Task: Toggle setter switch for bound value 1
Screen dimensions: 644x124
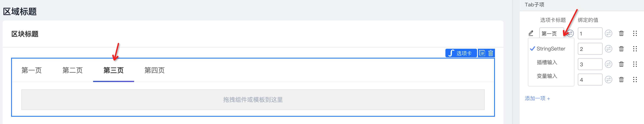Action: point(608,33)
